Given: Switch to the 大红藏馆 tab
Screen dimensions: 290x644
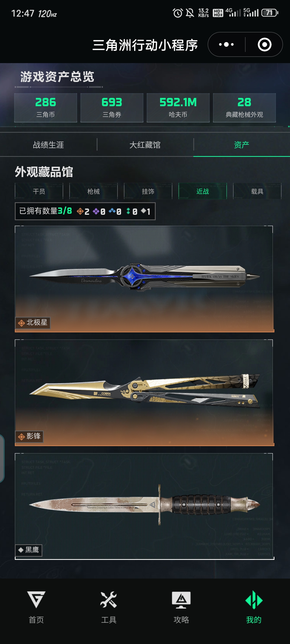Looking at the screenshot, I should point(145,145).
